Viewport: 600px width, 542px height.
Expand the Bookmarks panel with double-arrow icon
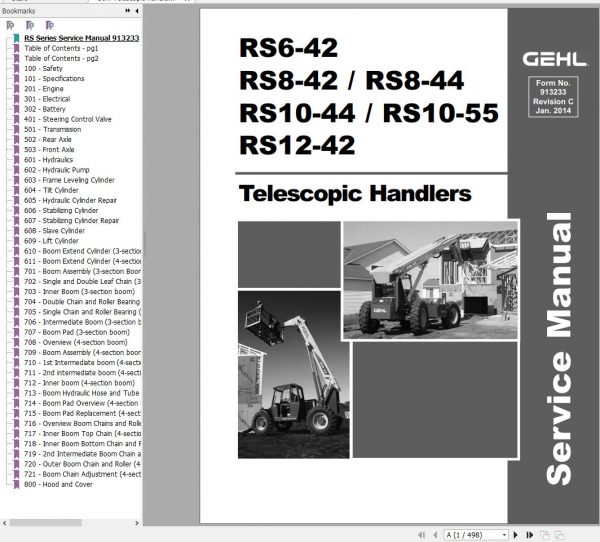pyautogui.click(x=128, y=11)
